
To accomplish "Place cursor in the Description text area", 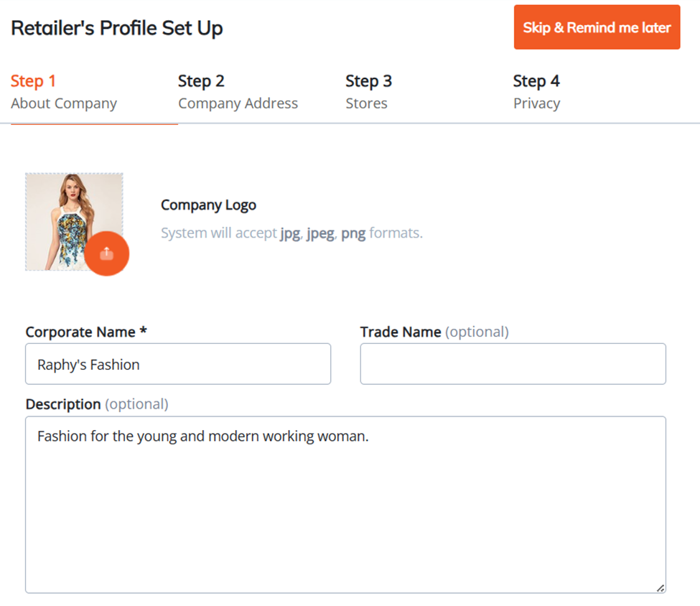I will (x=345, y=505).
